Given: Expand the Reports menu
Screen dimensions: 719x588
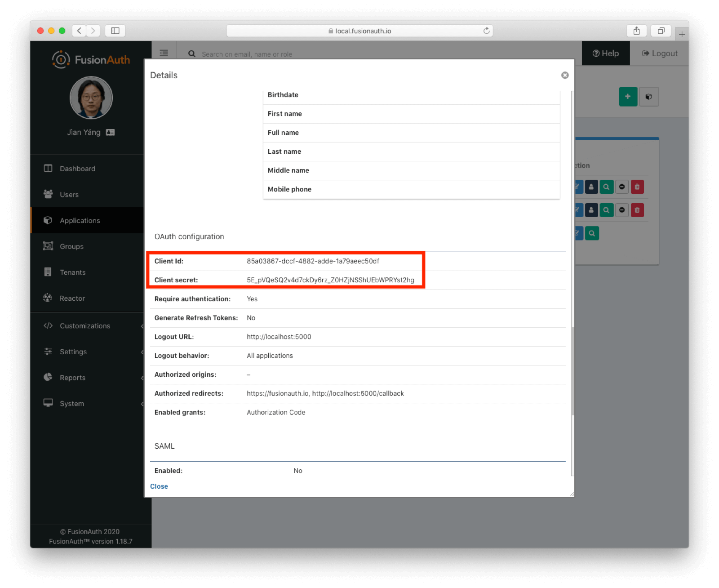Looking at the screenshot, I should [x=87, y=378].
